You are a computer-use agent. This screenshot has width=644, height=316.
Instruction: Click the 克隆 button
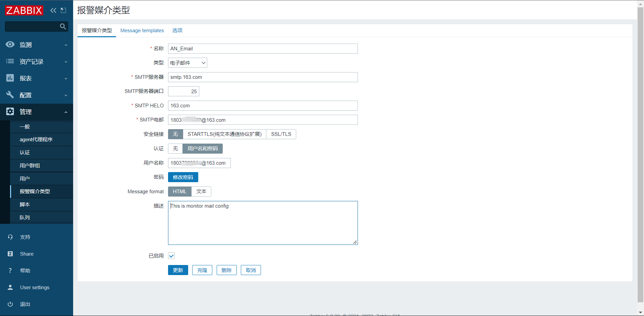[202, 270]
